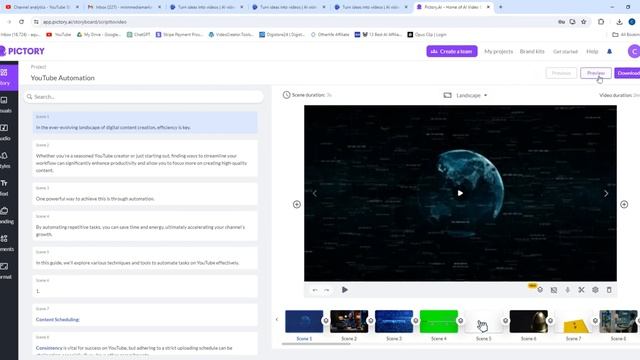Open Get started
The image size is (640, 360).
click(565, 51)
